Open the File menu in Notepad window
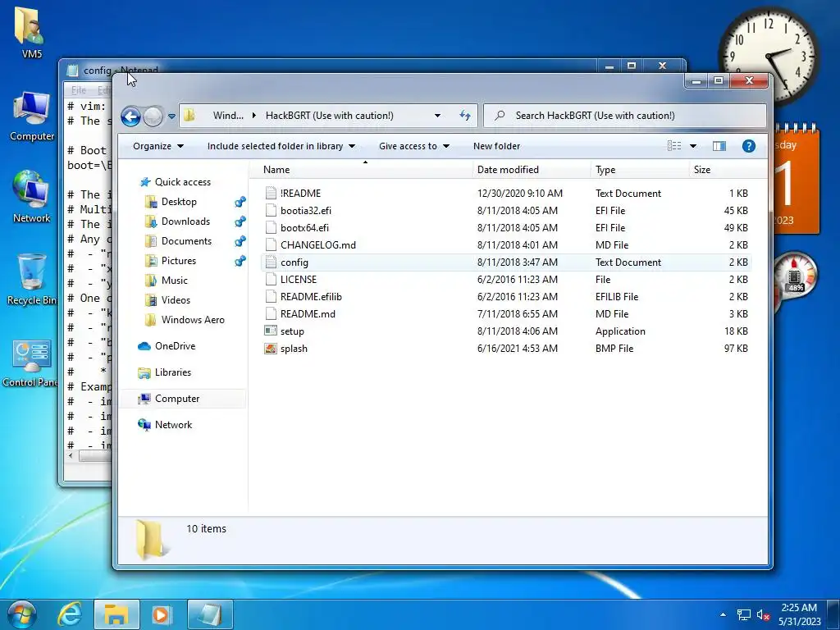This screenshot has height=630, width=840. pyautogui.click(x=79, y=90)
